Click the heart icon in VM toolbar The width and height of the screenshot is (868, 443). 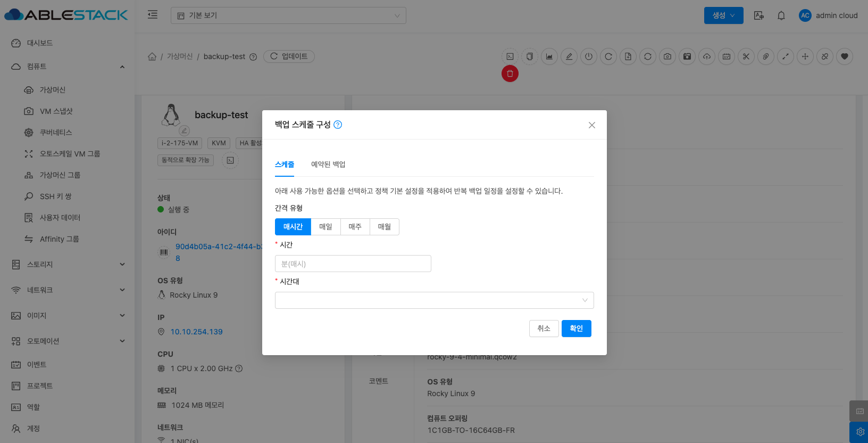(x=845, y=56)
